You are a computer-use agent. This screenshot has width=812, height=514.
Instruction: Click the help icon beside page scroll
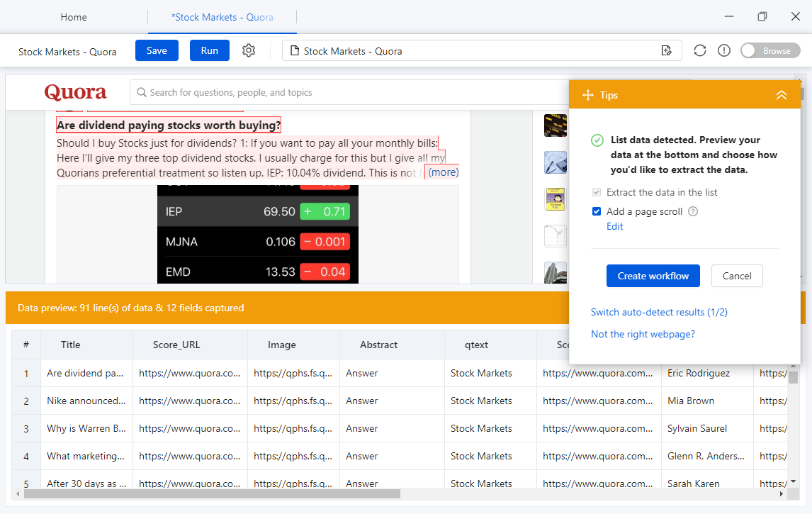693,211
